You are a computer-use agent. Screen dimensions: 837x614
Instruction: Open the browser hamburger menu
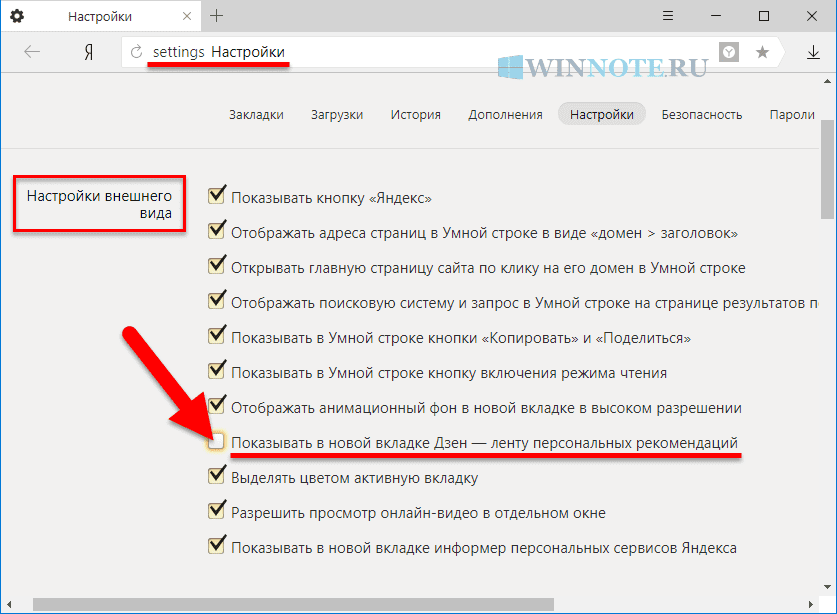pyautogui.click(x=668, y=16)
